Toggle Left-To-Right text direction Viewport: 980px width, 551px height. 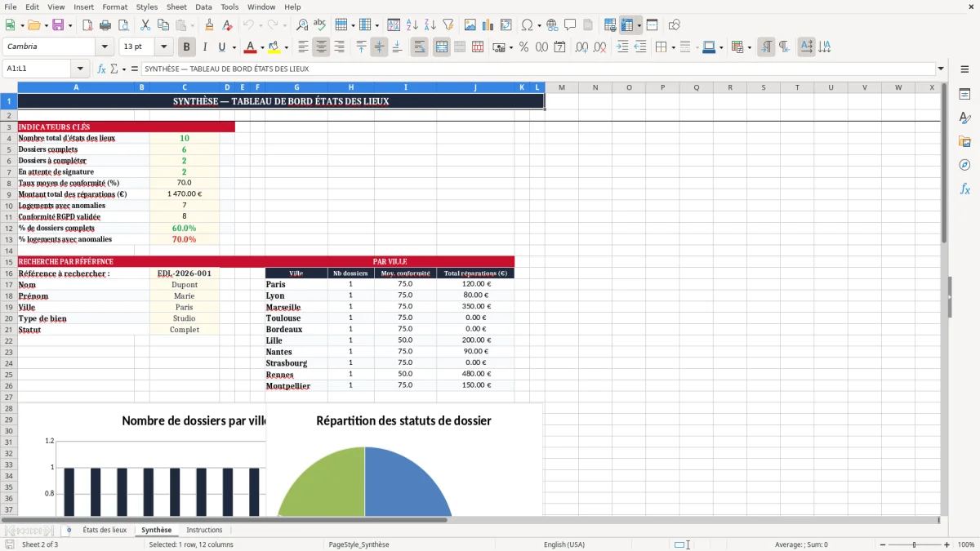point(766,47)
